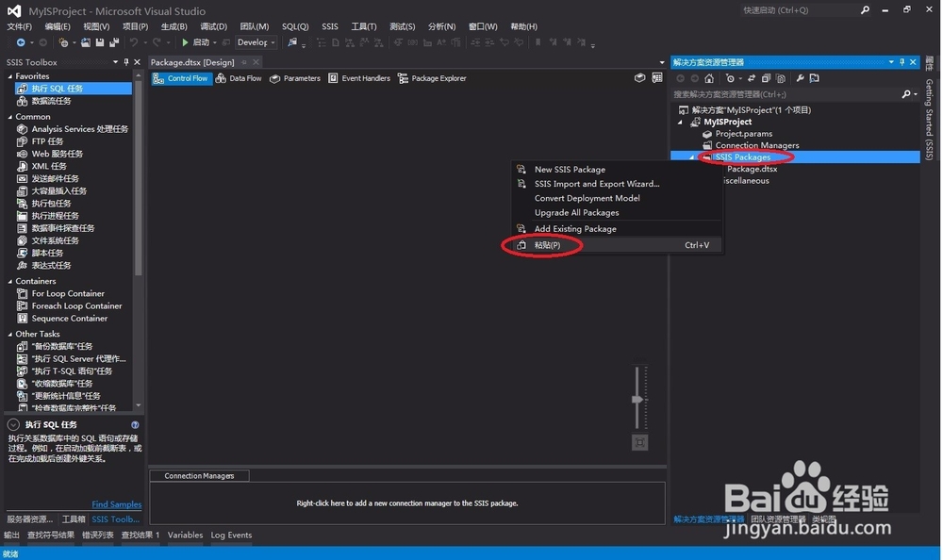Switch to the Event Handlers tab

(359, 78)
